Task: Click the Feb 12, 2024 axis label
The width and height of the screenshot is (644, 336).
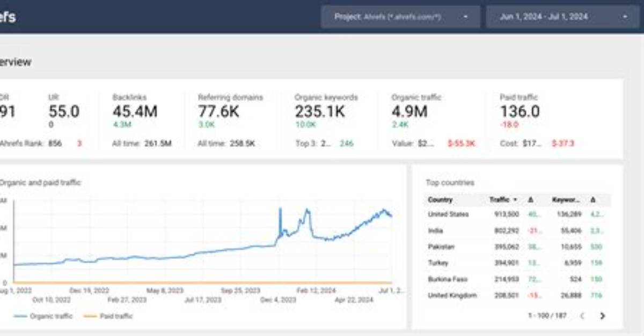Action: pos(316,291)
